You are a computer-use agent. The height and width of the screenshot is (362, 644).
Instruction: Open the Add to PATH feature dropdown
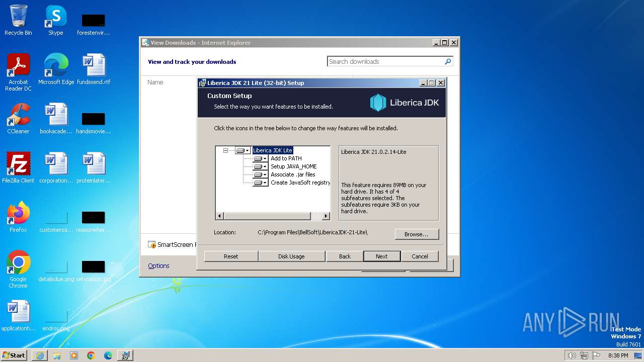(x=260, y=158)
